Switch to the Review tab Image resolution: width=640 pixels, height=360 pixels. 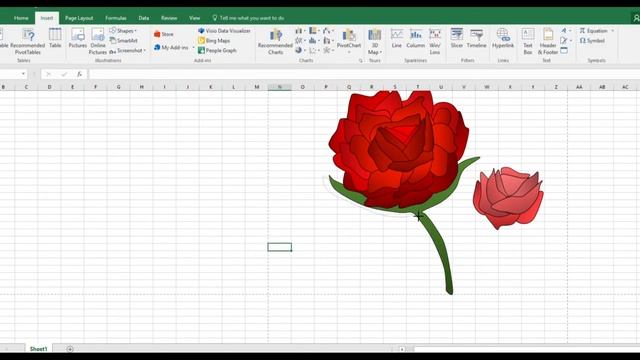pyautogui.click(x=169, y=18)
